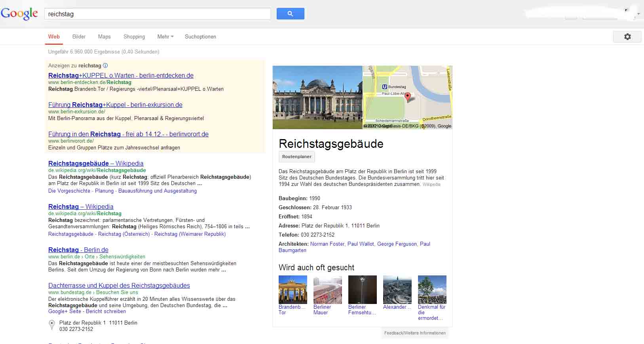Click the Planung sitelink
This screenshot has height=344, width=644.
(x=104, y=191)
